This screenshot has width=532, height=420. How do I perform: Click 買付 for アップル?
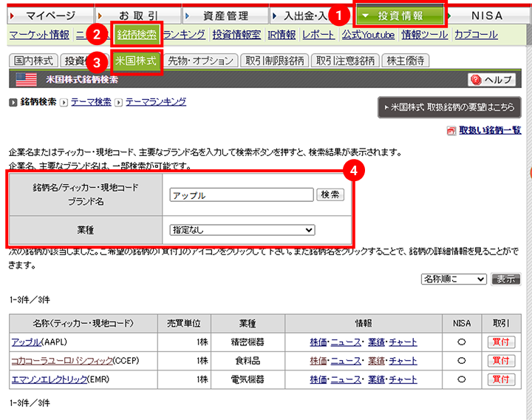[501, 342]
